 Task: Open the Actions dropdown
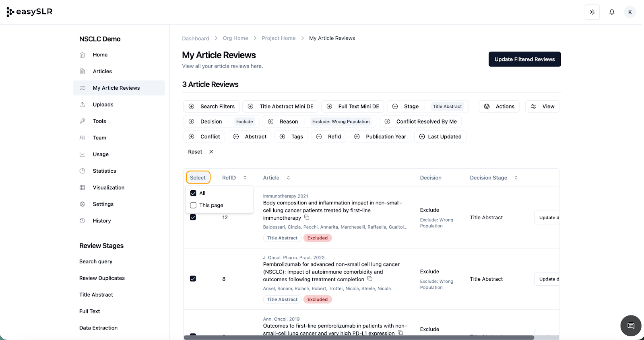(499, 107)
